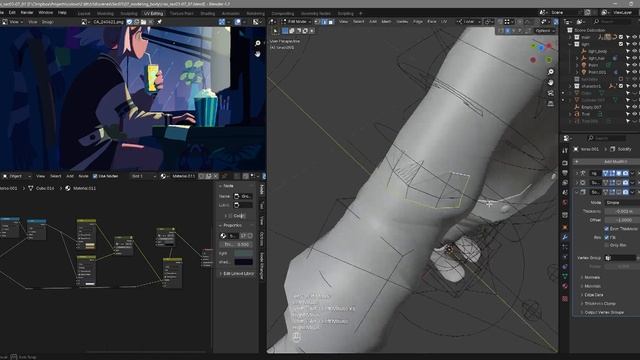Open the World properties tab icon

click(565, 203)
